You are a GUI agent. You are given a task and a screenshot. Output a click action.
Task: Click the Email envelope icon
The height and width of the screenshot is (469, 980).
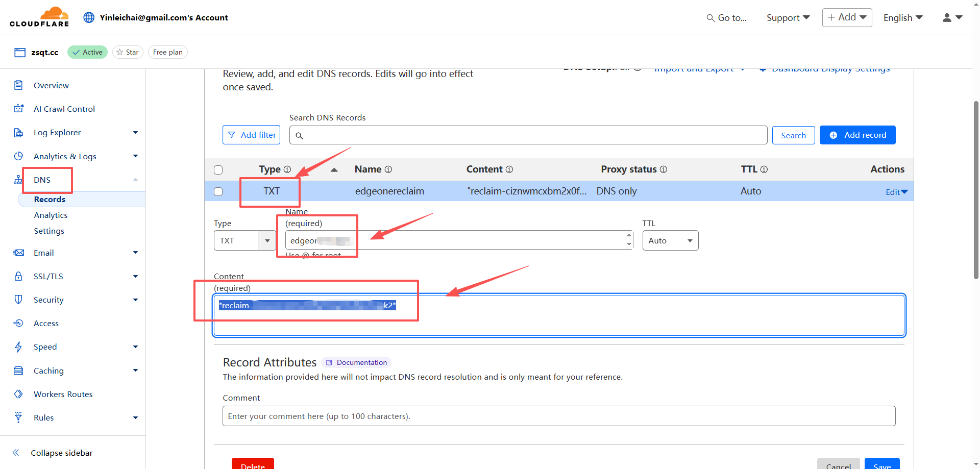pos(18,253)
